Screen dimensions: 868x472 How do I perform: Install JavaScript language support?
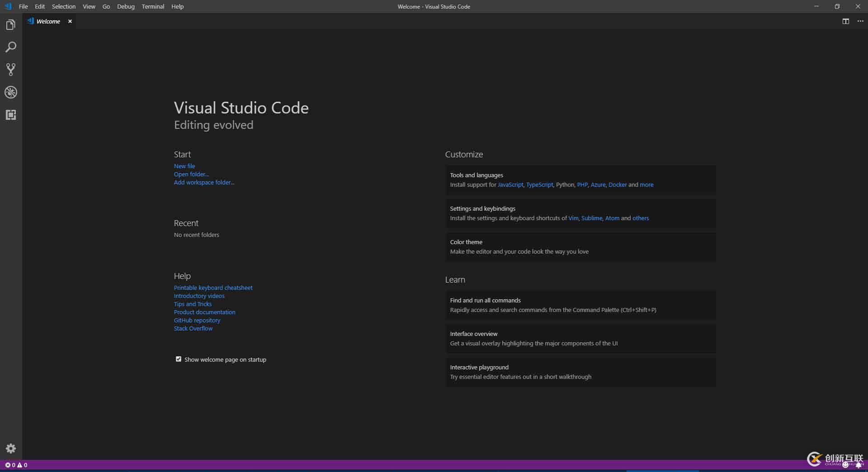click(x=510, y=184)
